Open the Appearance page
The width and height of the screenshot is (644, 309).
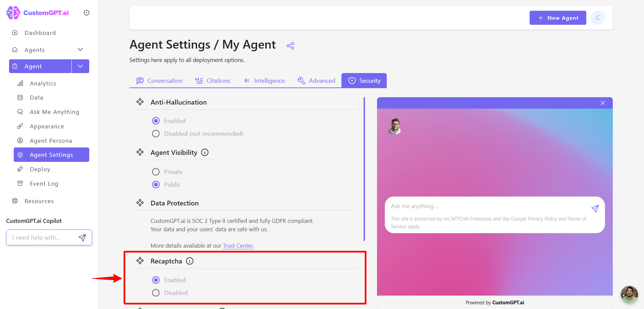(x=47, y=126)
